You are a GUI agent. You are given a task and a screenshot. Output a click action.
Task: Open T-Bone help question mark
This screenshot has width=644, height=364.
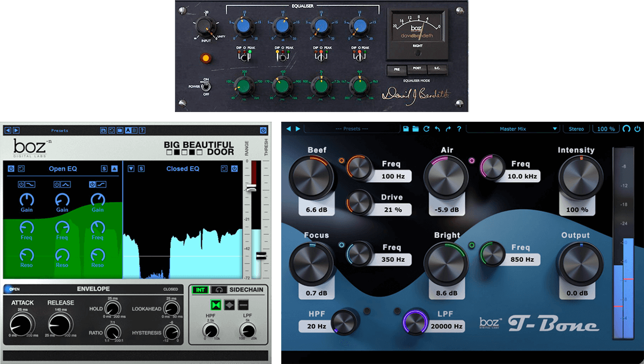459,129
